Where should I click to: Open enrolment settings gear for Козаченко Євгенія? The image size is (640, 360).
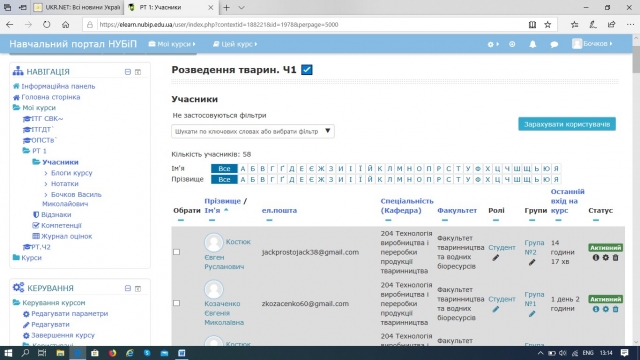605,309
